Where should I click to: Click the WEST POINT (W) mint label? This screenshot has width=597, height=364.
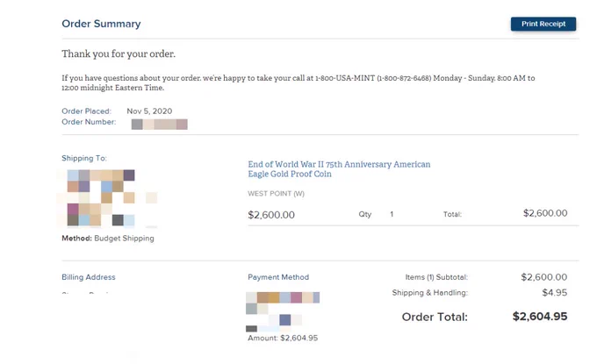pyautogui.click(x=276, y=194)
